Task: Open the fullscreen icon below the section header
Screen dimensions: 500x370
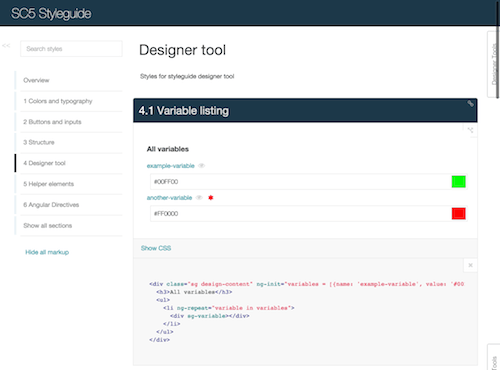Action: 470,130
